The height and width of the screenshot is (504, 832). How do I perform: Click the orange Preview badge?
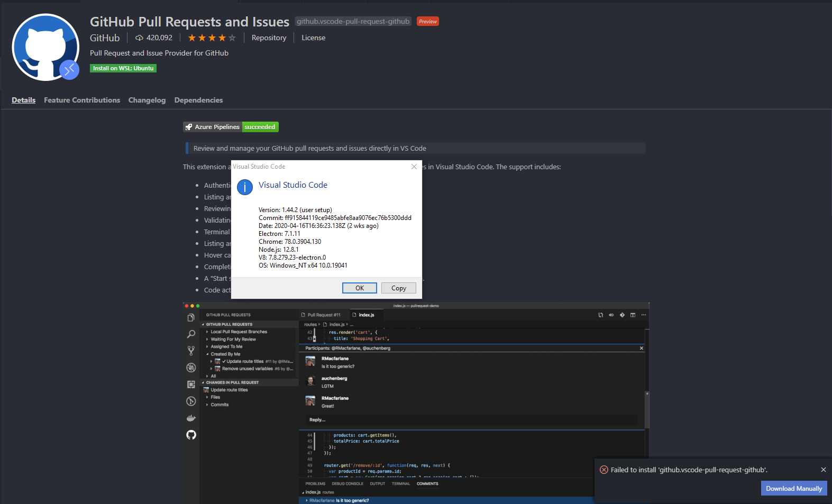[x=428, y=22]
